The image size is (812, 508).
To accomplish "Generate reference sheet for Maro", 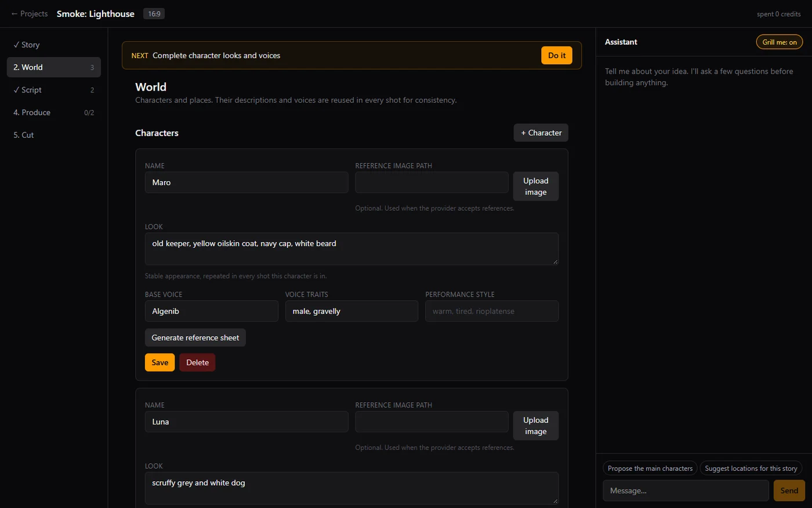I will pyautogui.click(x=195, y=338).
